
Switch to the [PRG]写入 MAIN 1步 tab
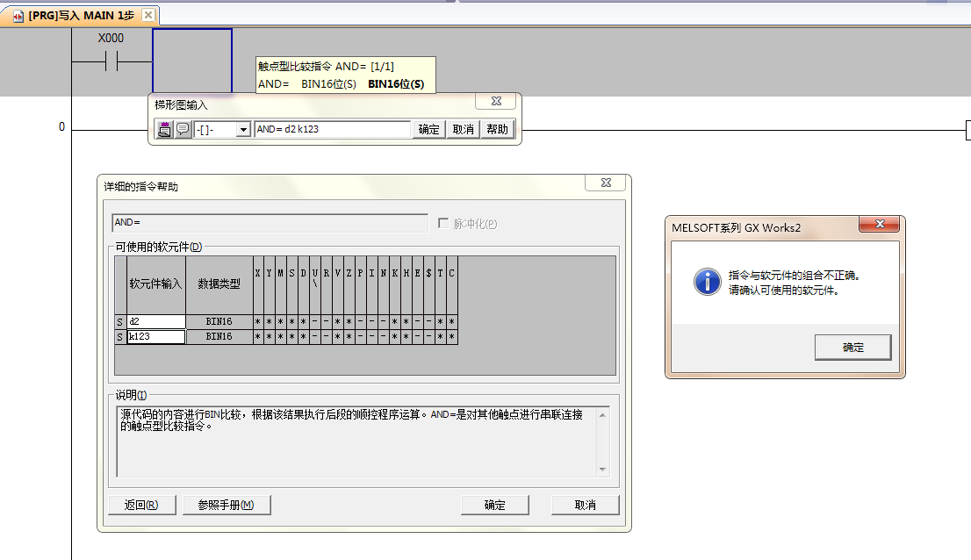[x=77, y=16]
